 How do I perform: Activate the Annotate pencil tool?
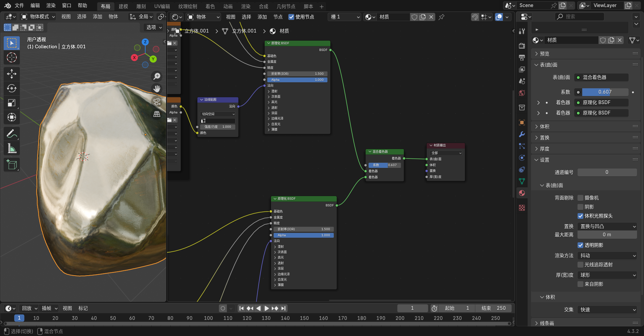(12, 134)
